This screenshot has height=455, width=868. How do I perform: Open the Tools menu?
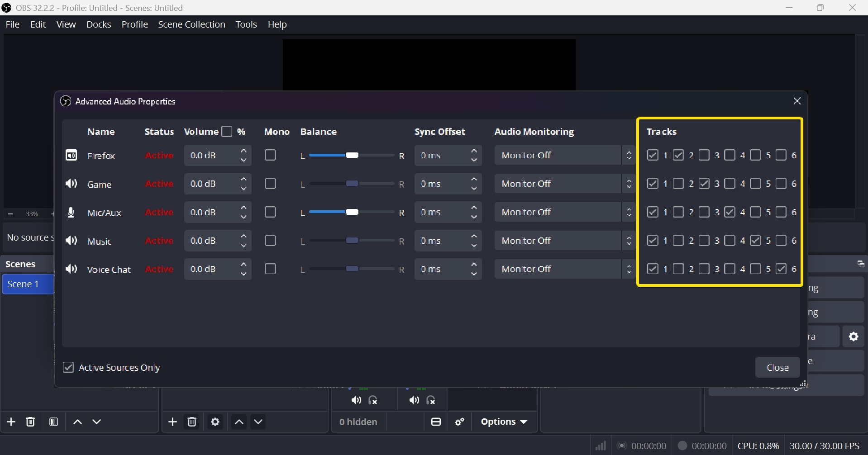(246, 24)
